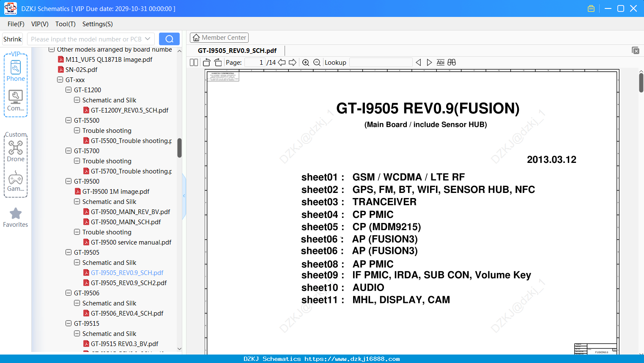The width and height of the screenshot is (644, 363).
Task: Open the Game console category
Action: pos(16,181)
